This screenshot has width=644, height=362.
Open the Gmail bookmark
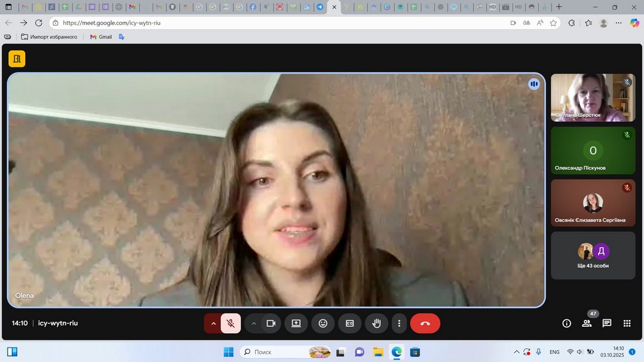pyautogui.click(x=101, y=37)
